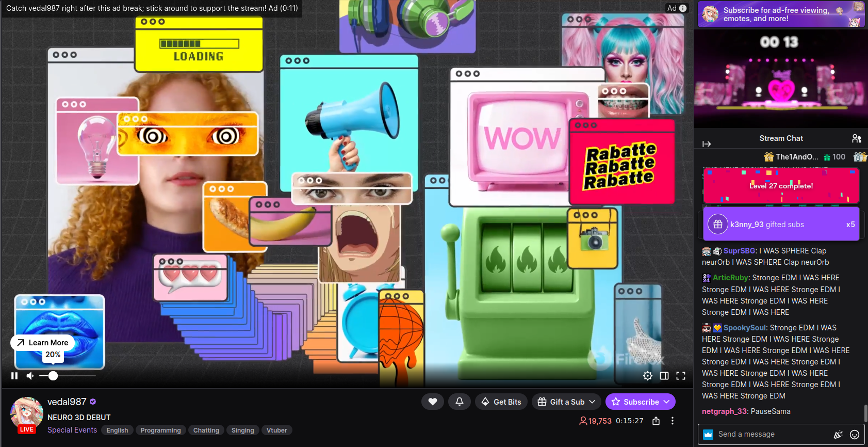
Task: Follow vedal987 with the heart button
Action: (433, 402)
